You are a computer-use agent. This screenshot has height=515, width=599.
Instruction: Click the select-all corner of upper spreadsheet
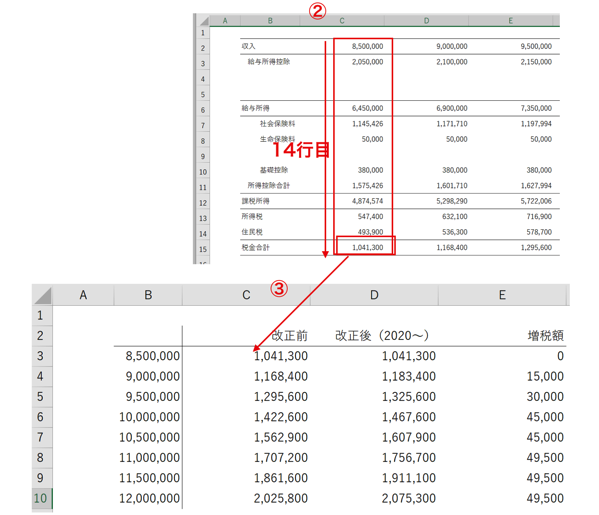coord(203,21)
